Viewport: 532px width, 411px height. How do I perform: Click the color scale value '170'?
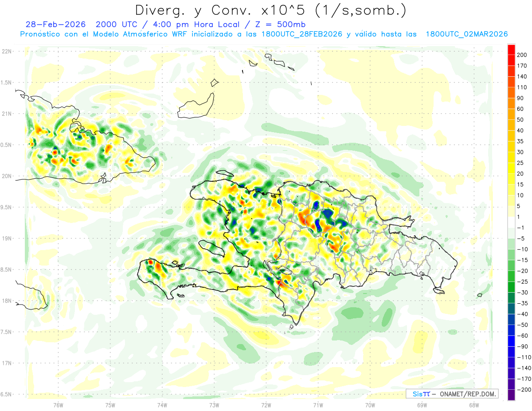point(522,66)
